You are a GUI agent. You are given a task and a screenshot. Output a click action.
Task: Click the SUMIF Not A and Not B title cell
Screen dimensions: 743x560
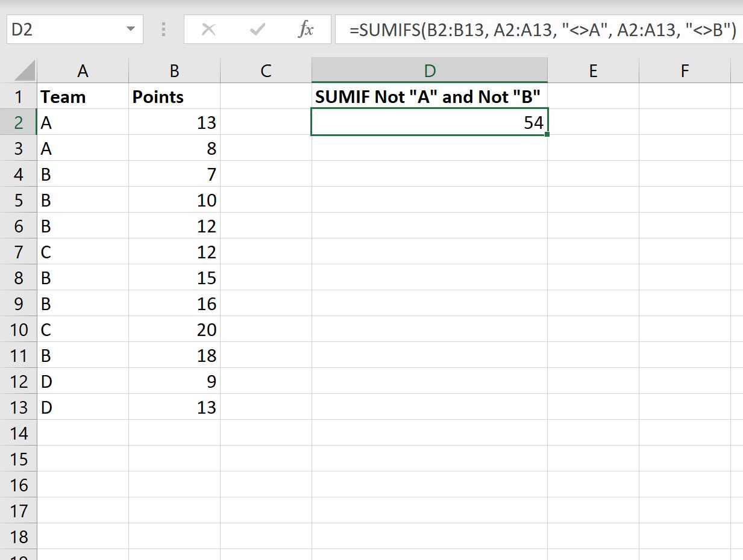click(x=429, y=96)
